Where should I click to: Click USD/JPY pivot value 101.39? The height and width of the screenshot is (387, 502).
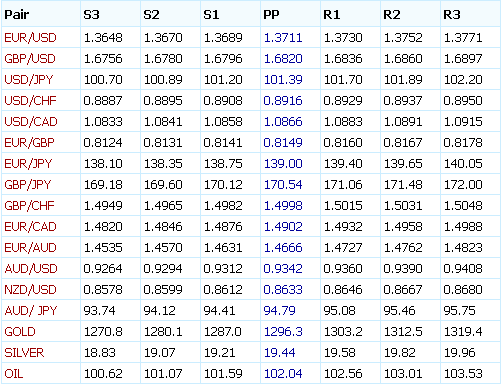coord(283,80)
